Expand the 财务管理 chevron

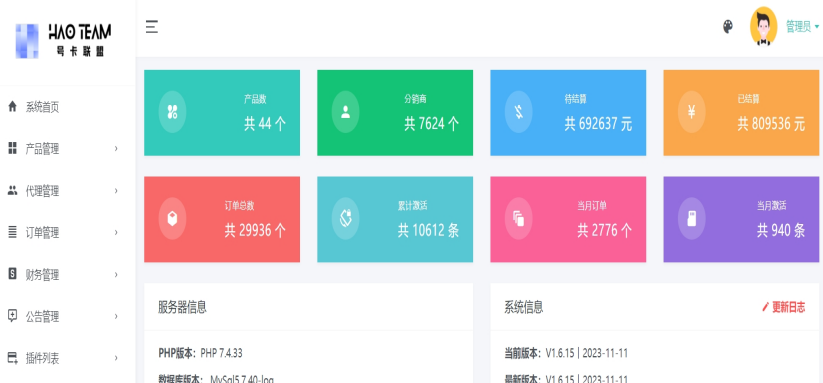[x=116, y=274]
